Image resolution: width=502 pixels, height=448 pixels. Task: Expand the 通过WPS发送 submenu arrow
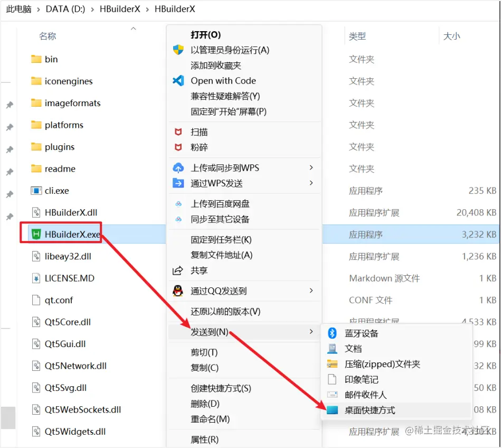click(311, 183)
